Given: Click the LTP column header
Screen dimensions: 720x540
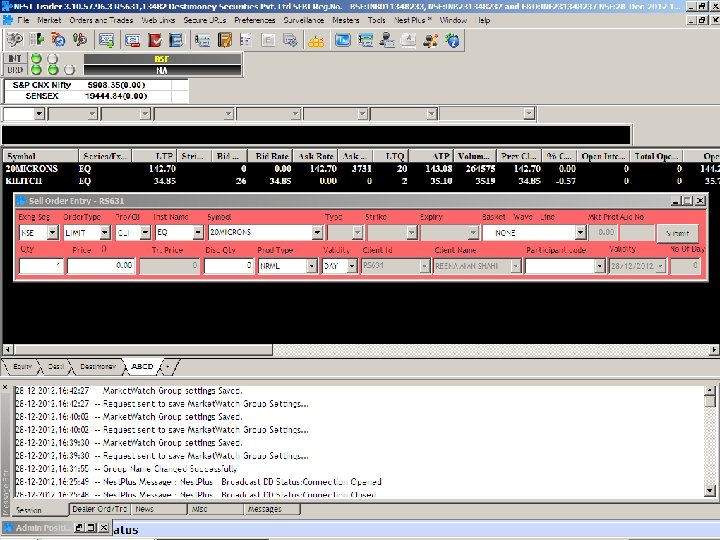Looking at the screenshot, I should click(x=155, y=156).
